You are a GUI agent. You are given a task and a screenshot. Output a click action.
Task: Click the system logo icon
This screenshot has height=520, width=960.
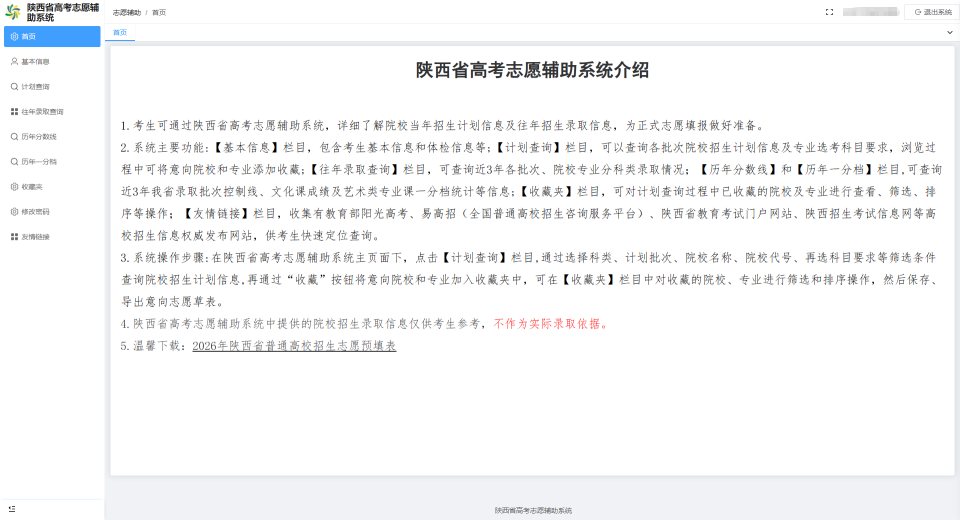(x=12, y=12)
